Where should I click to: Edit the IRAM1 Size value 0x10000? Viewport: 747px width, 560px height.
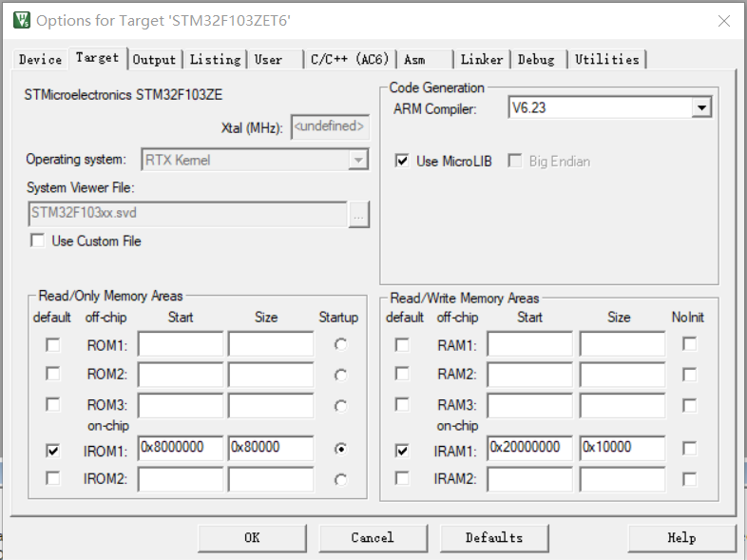pyautogui.click(x=622, y=448)
